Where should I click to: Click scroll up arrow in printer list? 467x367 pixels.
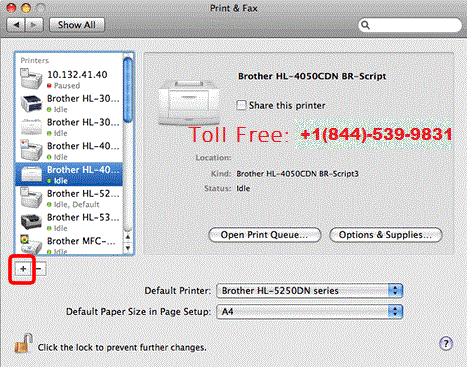pos(128,237)
